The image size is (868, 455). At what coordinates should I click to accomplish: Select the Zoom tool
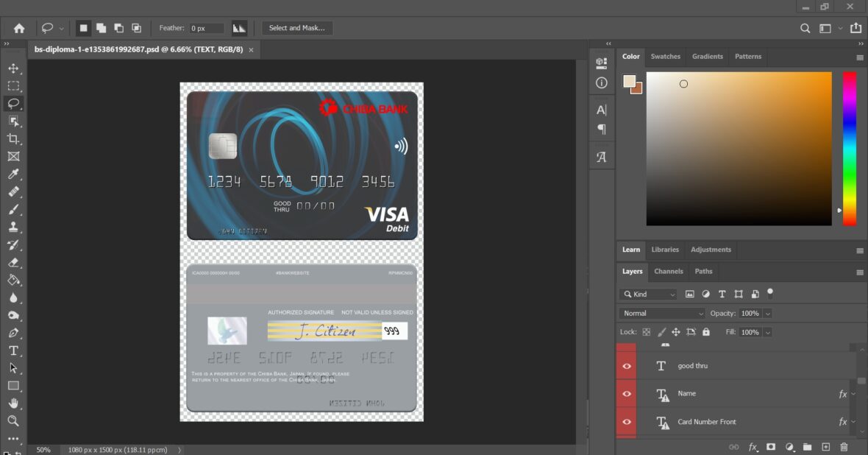pyautogui.click(x=13, y=421)
